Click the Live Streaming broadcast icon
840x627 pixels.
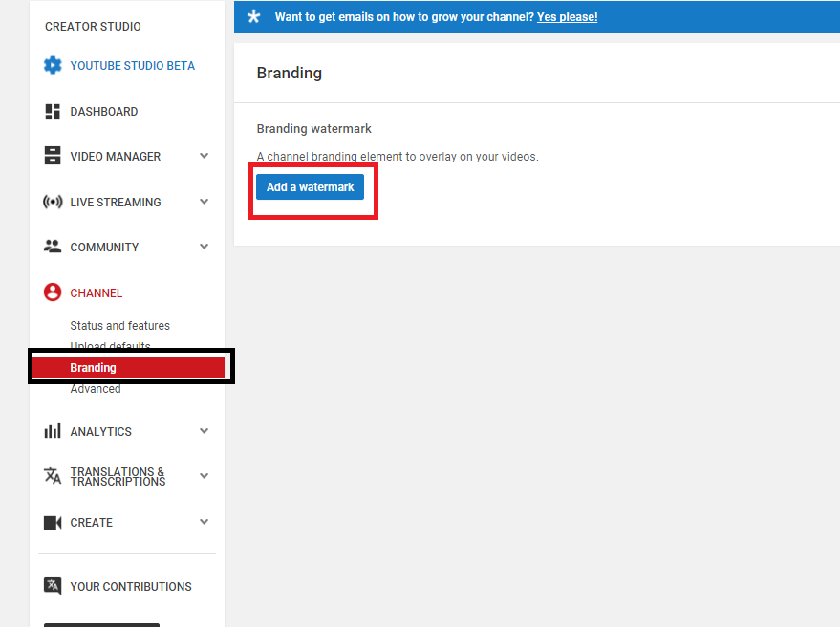coord(53,202)
